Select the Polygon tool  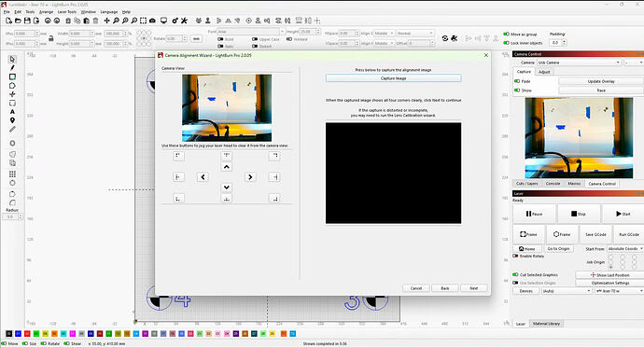coord(12,85)
